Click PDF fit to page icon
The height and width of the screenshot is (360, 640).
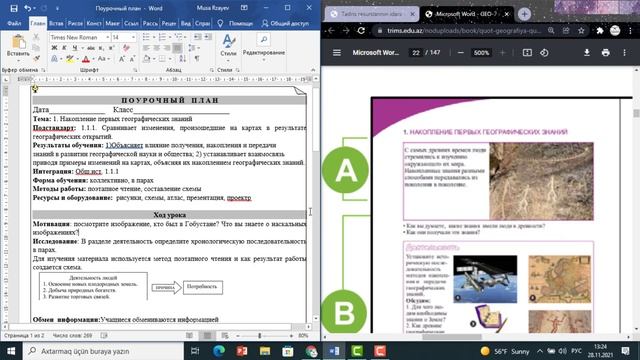click(527, 53)
